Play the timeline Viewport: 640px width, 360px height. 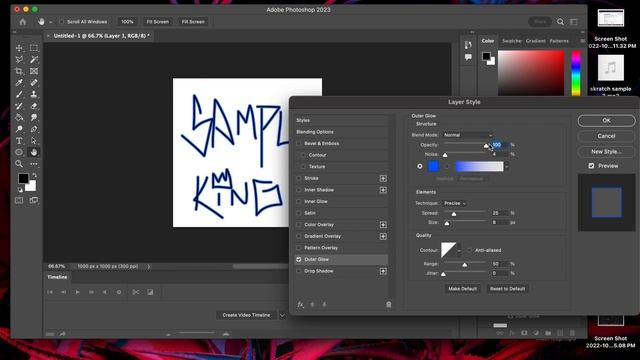[x=77, y=292]
